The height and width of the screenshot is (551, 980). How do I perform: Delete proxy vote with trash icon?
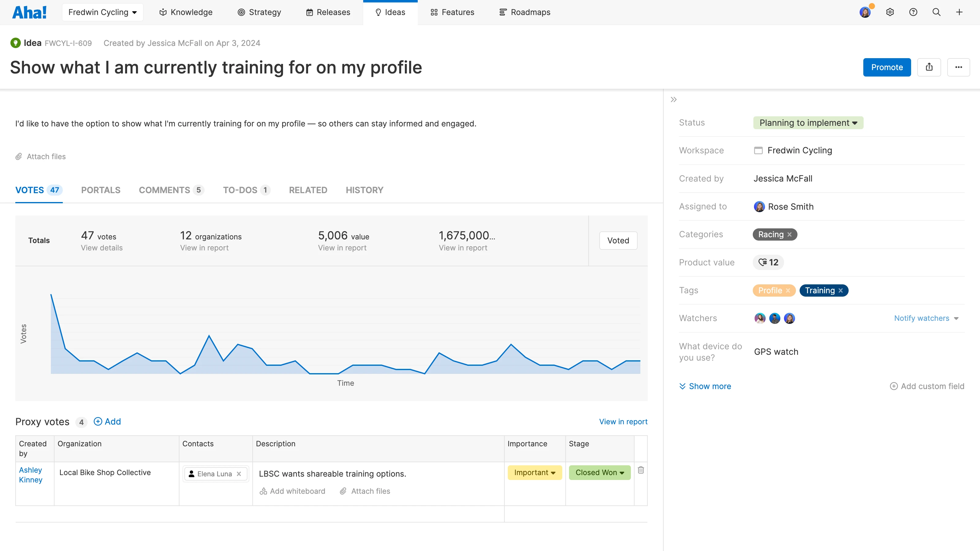coord(641,470)
